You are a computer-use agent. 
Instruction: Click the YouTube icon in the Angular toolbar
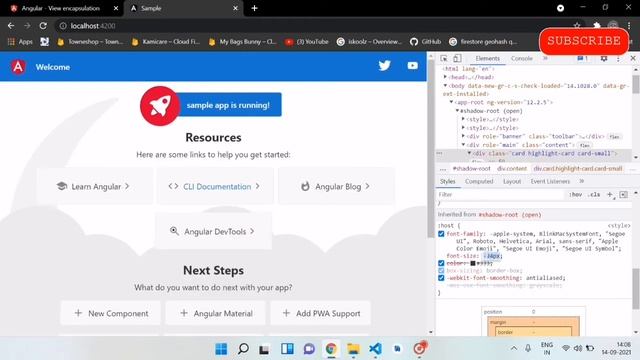click(x=412, y=66)
